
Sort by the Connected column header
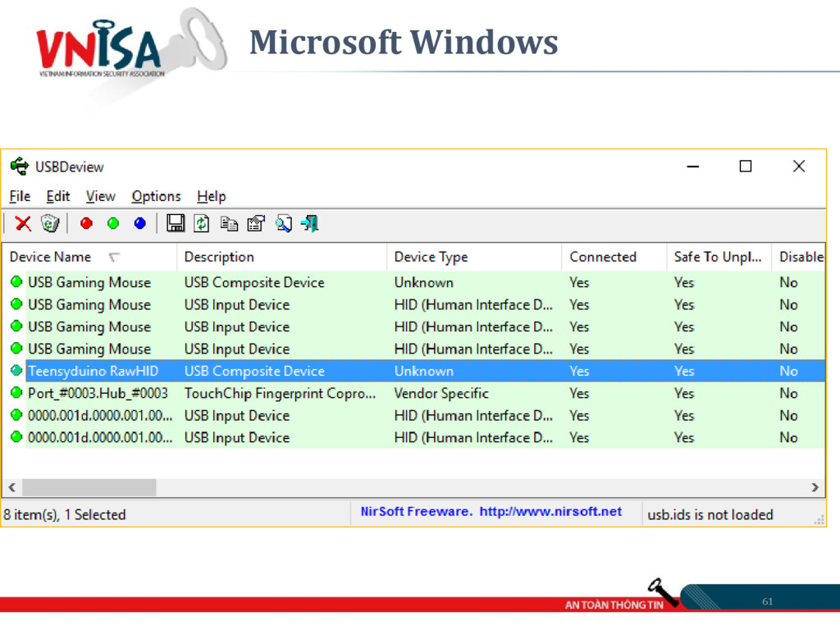(614, 257)
